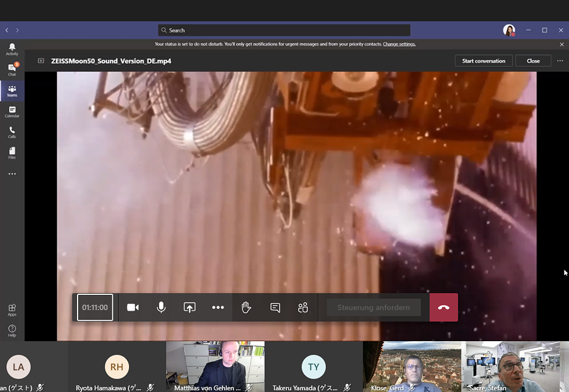The height and width of the screenshot is (392, 569).
Task: Expand more apps ellipsis in sidebar
Action: 12,174
